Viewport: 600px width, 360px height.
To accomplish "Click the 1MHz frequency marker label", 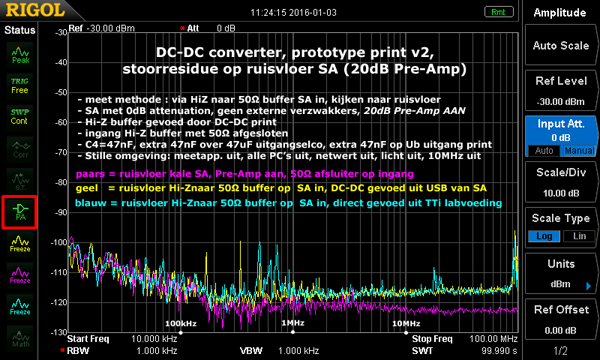I will click(x=293, y=323).
